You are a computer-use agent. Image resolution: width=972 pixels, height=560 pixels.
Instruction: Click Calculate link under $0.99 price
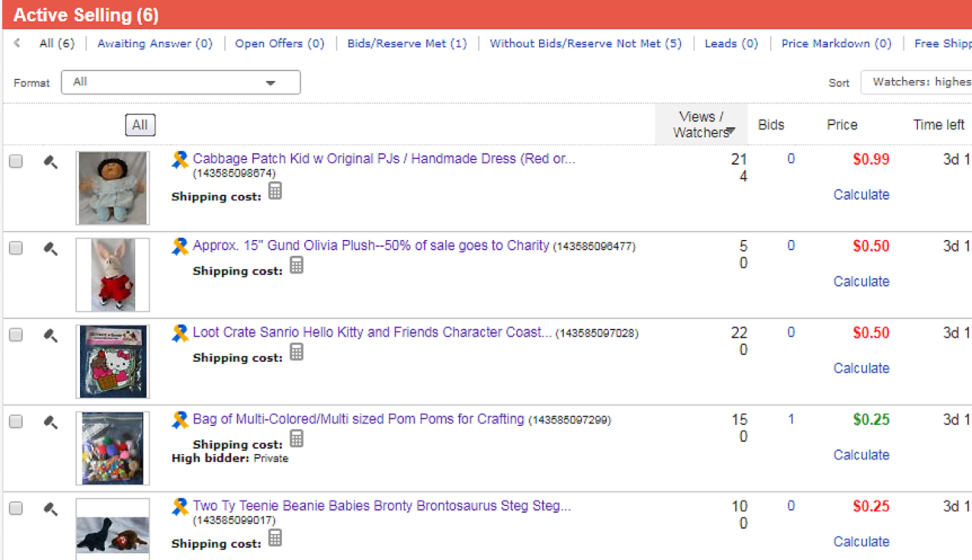861,195
